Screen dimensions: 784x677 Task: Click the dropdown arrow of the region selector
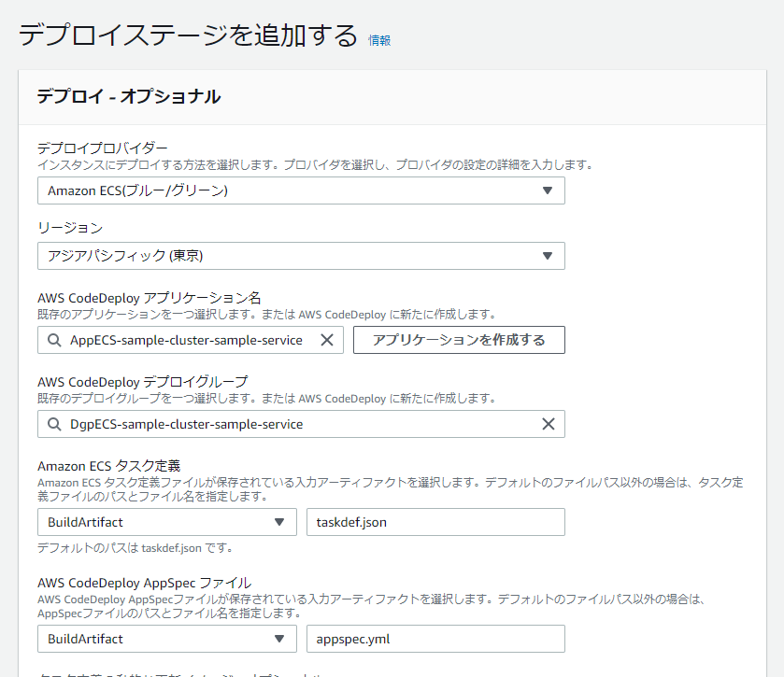(548, 256)
